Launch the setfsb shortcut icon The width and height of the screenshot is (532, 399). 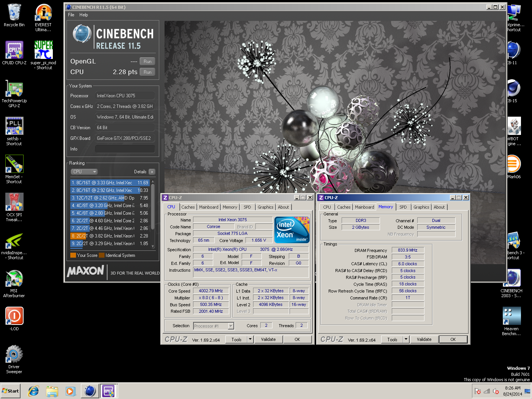pyautogui.click(x=14, y=131)
